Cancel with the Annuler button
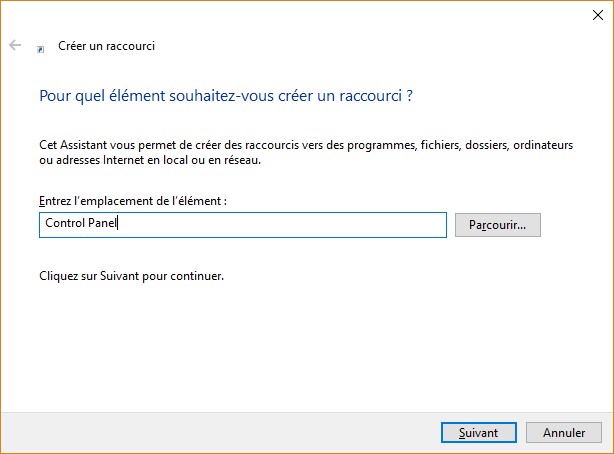The image size is (614, 454). pos(564,433)
